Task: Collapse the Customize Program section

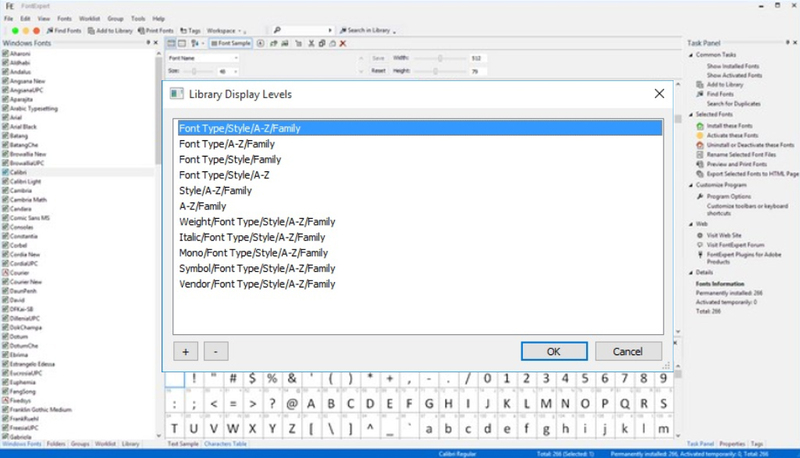Action: click(691, 185)
